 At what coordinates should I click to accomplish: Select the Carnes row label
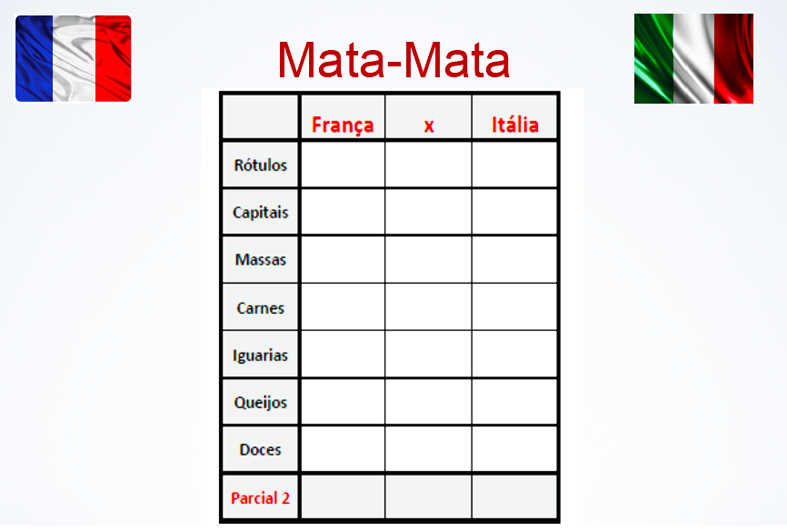pos(260,308)
